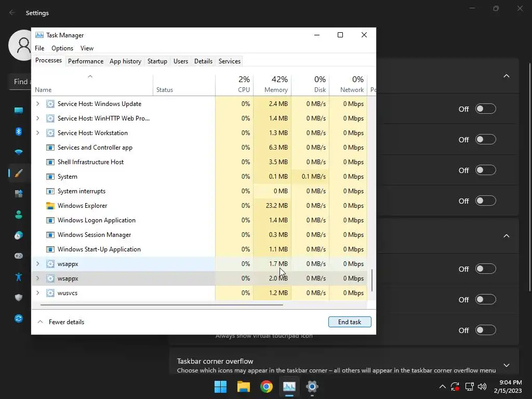Toggle the fourth Off switch in Settings
The image size is (532, 399).
click(486, 201)
